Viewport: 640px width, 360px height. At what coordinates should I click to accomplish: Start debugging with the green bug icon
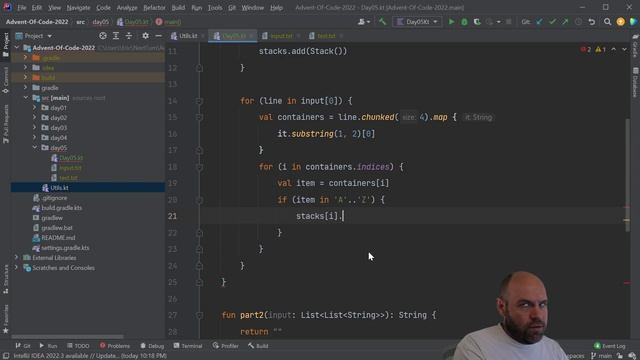(464, 22)
